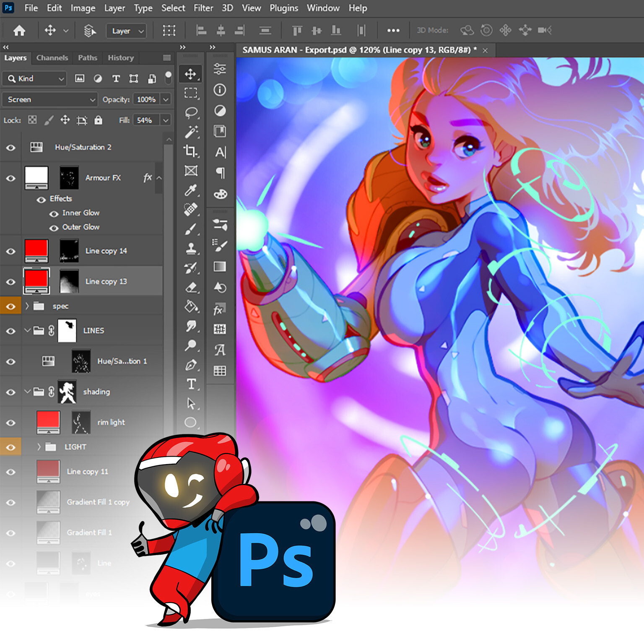Switch to the History tab
Screen dimensions: 644x644
point(121,58)
